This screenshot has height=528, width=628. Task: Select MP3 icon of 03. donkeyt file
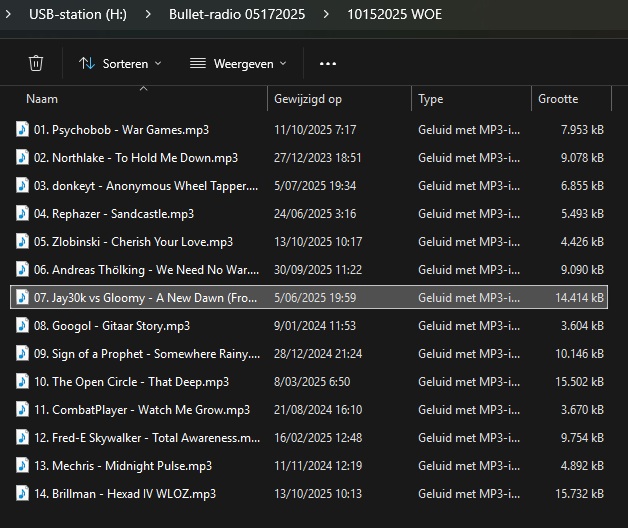coord(22,185)
